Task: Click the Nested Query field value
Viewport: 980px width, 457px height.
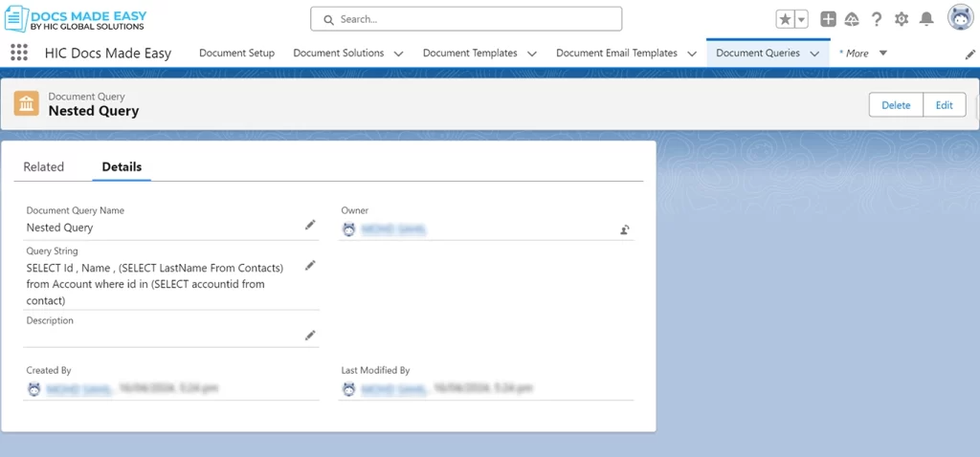Action: point(59,228)
